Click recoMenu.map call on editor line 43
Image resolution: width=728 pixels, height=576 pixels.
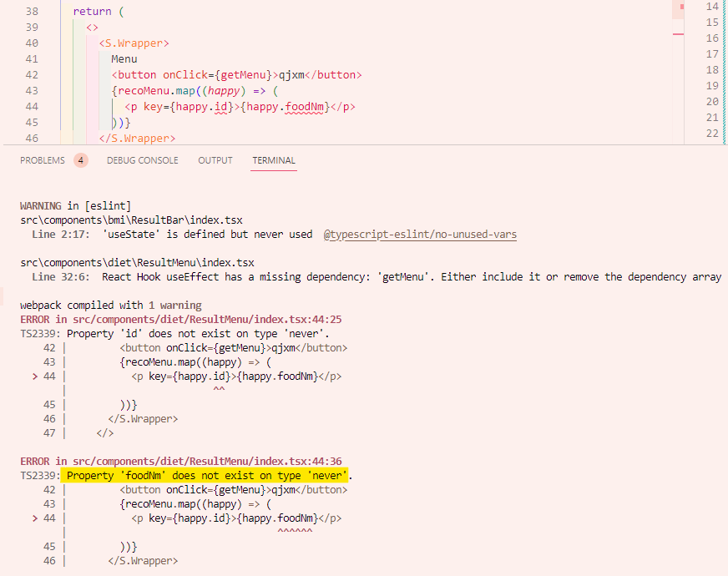[x=156, y=90]
